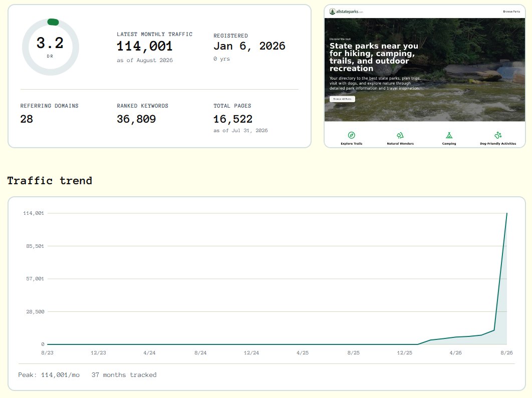Click the website preview hero image

click(x=424, y=70)
